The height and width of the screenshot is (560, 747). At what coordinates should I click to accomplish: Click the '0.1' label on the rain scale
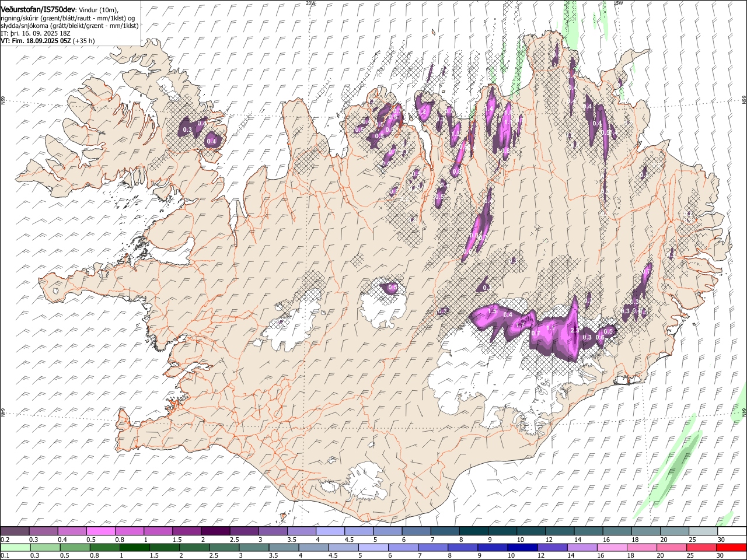tap(5, 555)
